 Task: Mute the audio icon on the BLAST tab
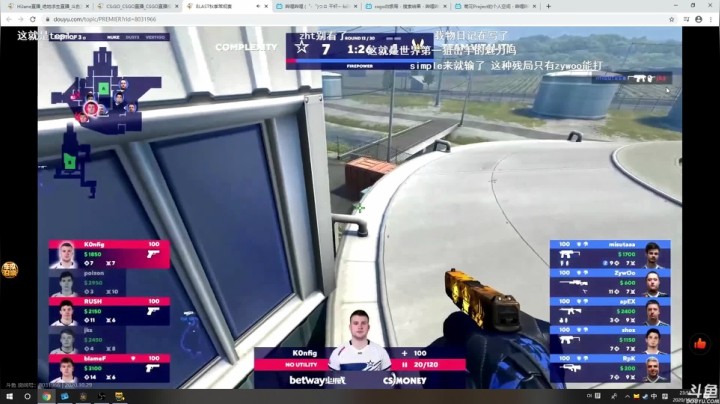(258, 6)
